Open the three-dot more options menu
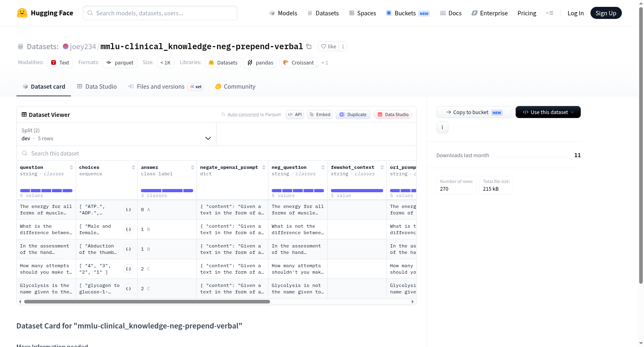 tap(442, 127)
